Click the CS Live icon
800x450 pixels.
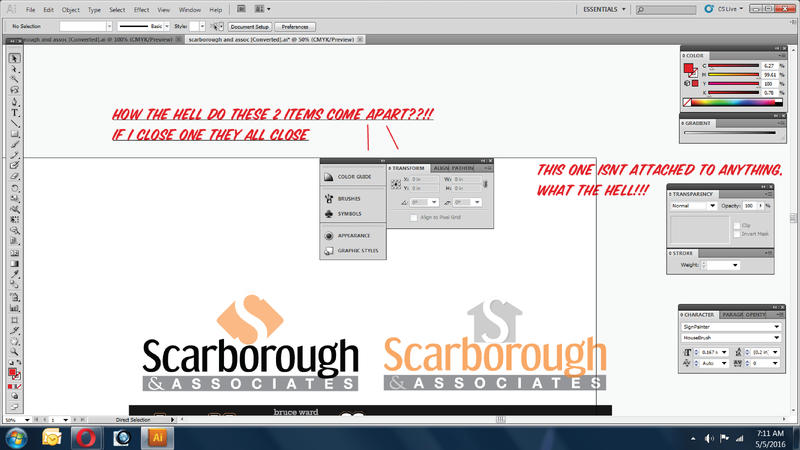click(708, 9)
